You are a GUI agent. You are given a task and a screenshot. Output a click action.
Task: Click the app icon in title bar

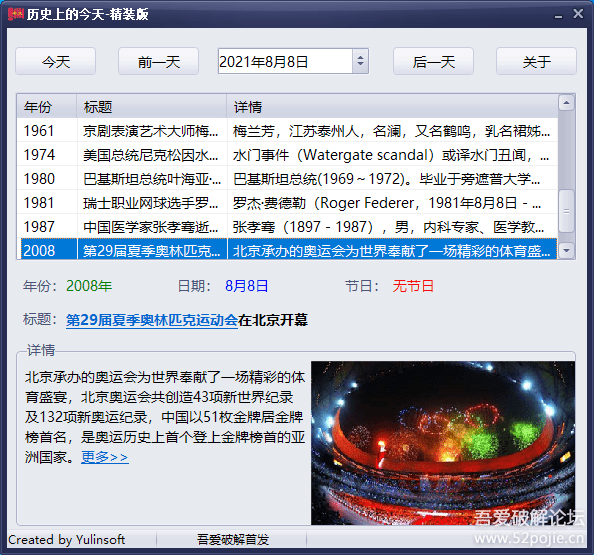click(16, 14)
